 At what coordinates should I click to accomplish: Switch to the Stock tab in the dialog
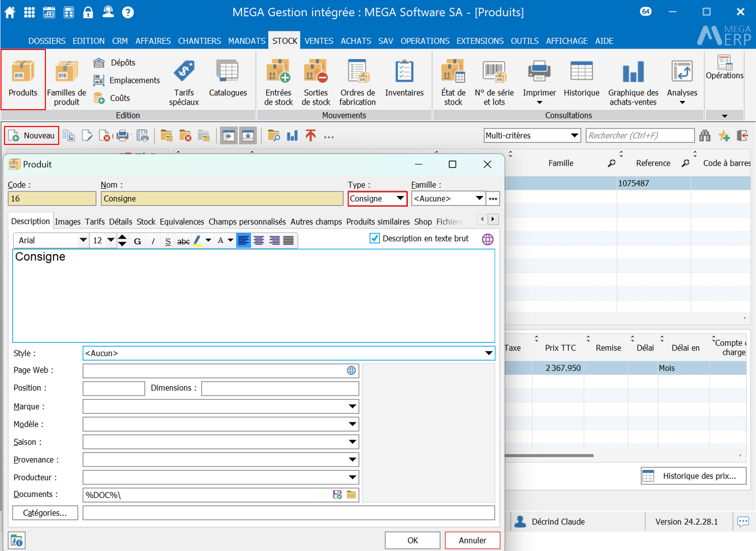(146, 221)
